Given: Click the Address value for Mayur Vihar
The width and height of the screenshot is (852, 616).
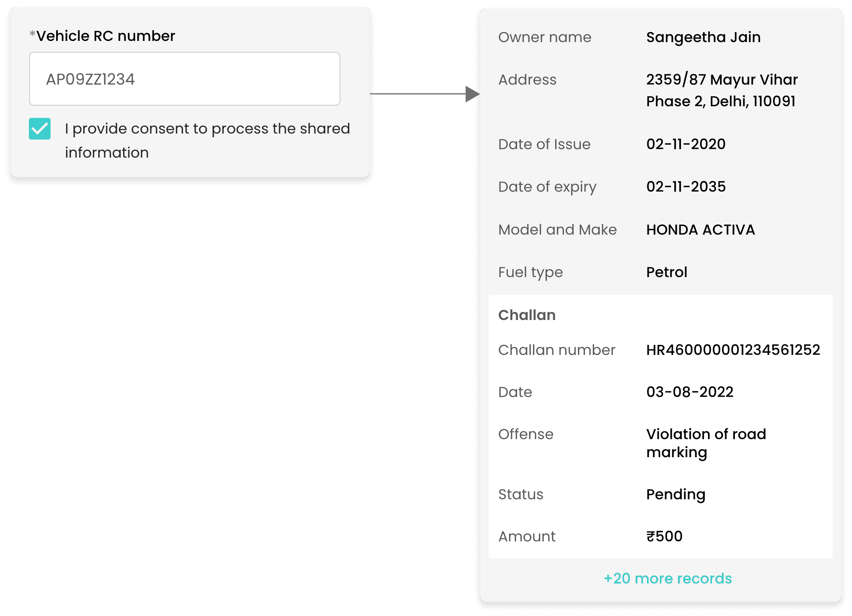Looking at the screenshot, I should coord(722,90).
